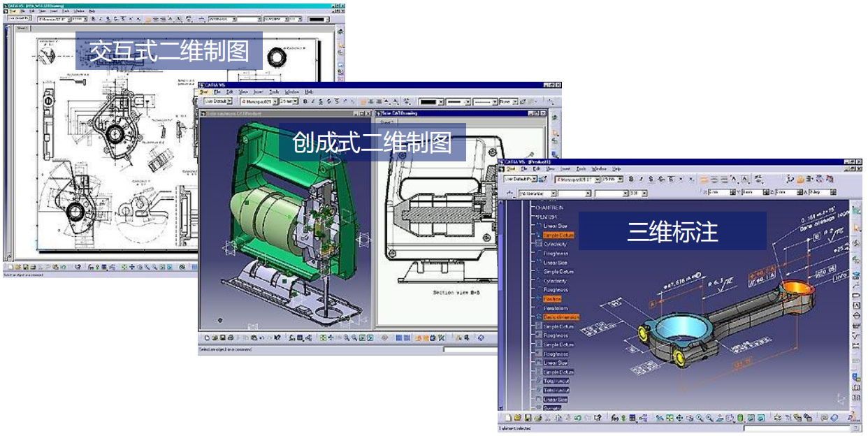The height and width of the screenshot is (436, 868).
Task: Click Zoom Out icon in connecting rod window
Action: point(709,419)
